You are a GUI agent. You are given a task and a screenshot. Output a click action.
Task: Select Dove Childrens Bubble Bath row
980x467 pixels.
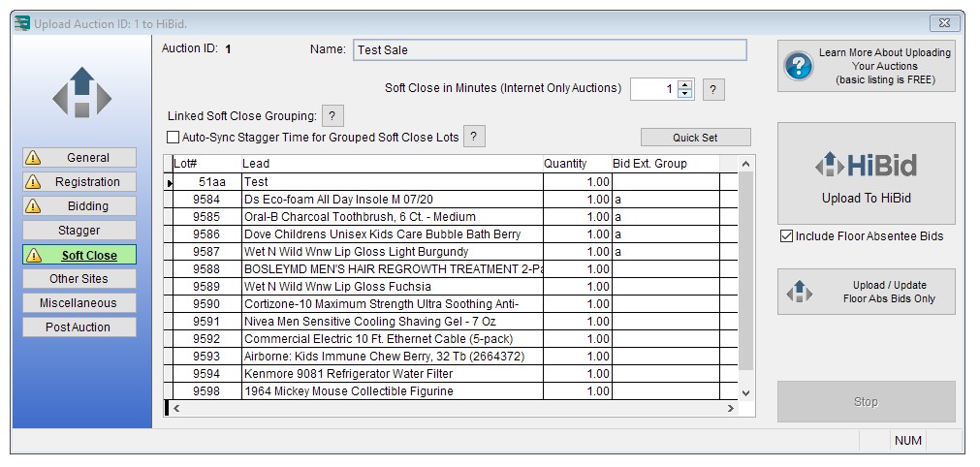(451, 234)
